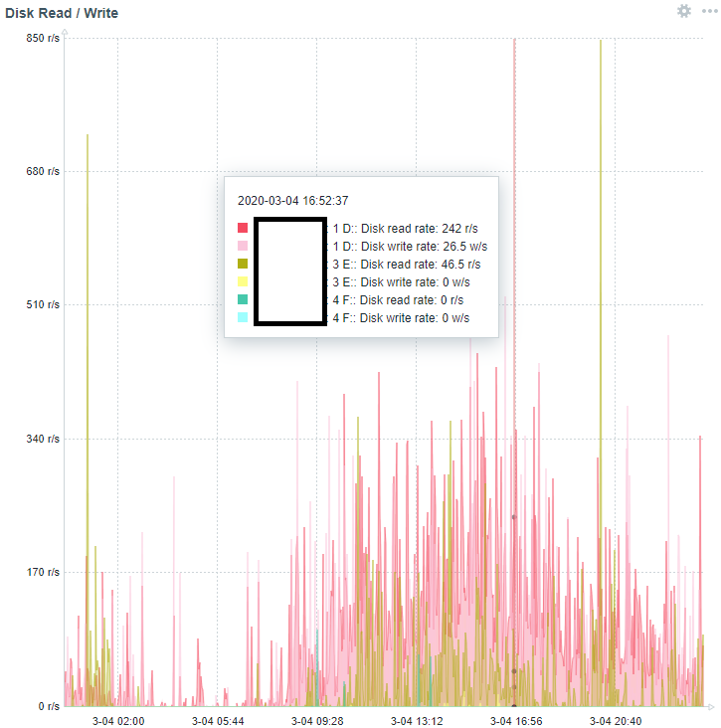Click the 680 r/s y-axis label
The image size is (721, 728).
(x=43, y=171)
